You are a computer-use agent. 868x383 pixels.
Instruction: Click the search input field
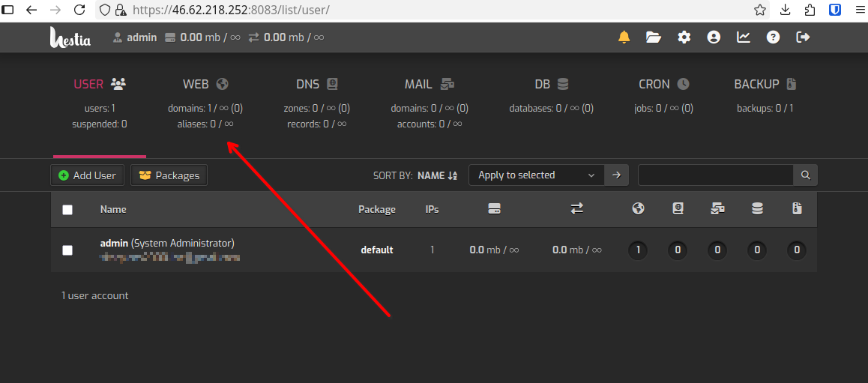(x=715, y=175)
